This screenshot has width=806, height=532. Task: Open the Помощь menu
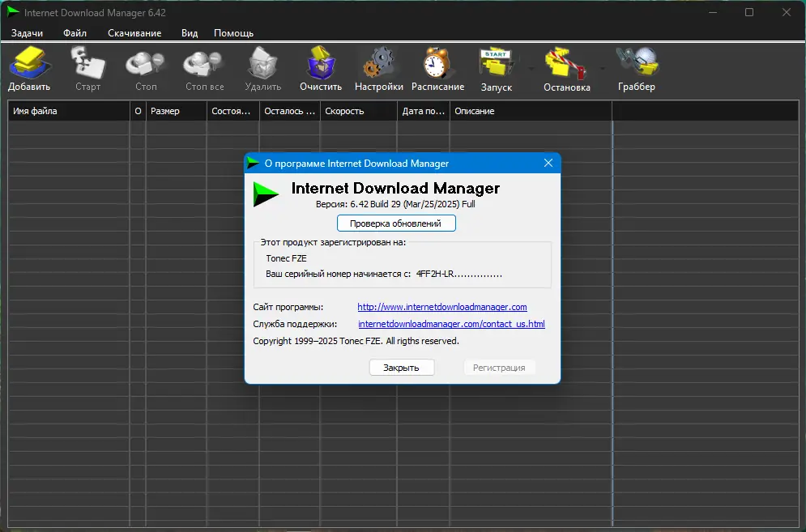coord(234,33)
